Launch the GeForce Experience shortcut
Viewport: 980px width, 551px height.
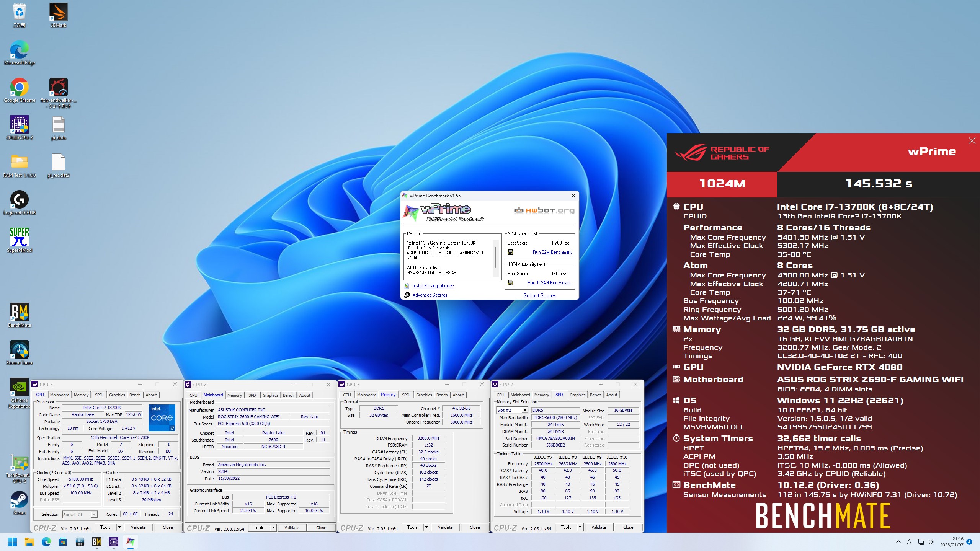19,393
